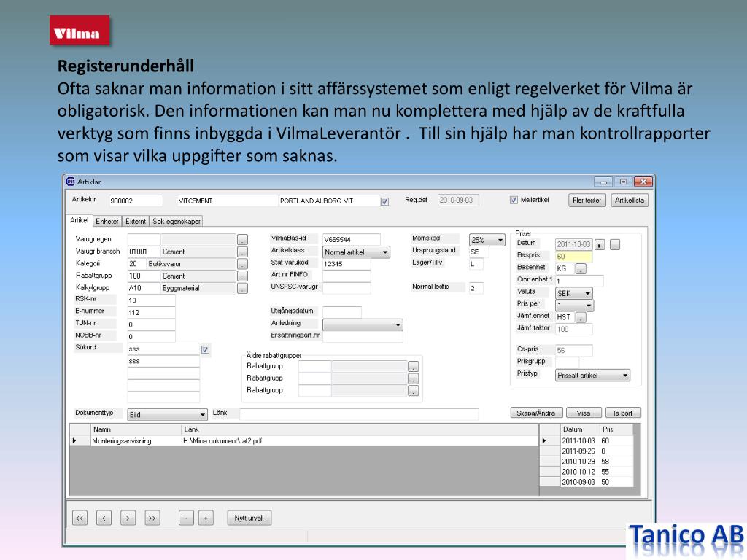Viewport: 747px width, 560px height.
Task: Click the Artikelnr field 900002
Action: [x=135, y=201]
